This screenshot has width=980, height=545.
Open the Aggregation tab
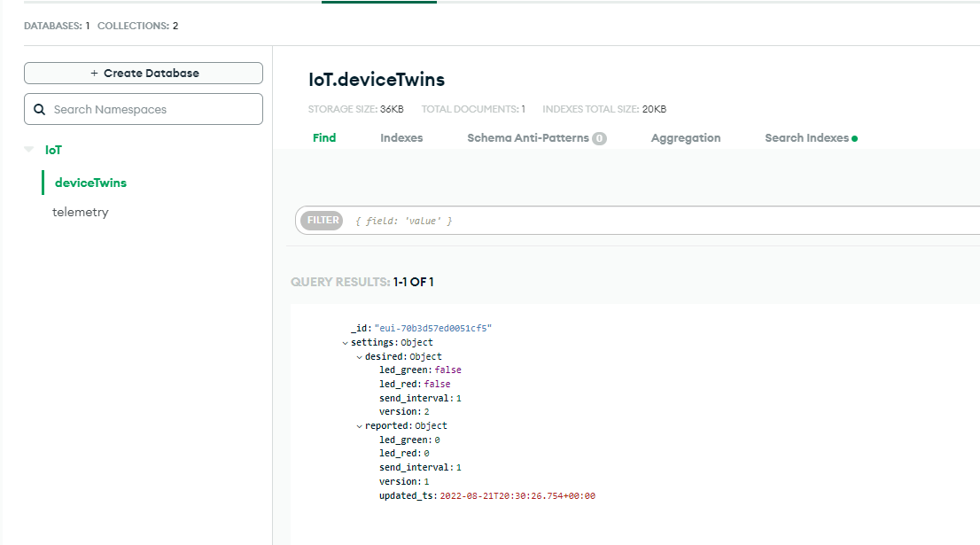pos(686,138)
